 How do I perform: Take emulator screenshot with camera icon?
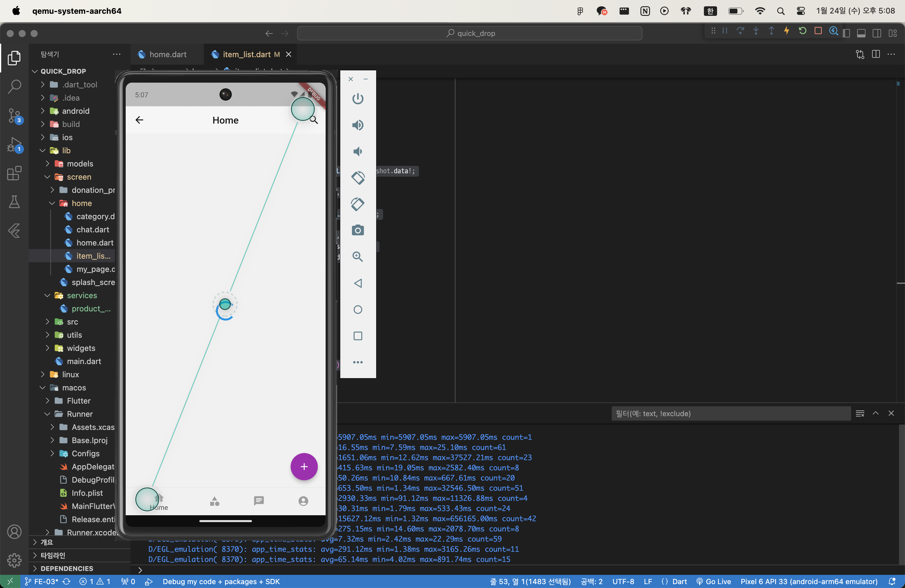[357, 230]
